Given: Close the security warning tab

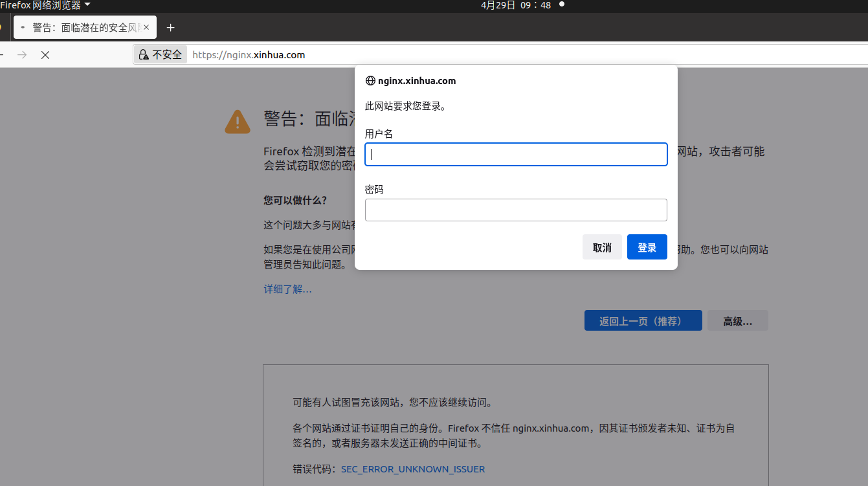Looking at the screenshot, I should pyautogui.click(x=146, y=28).
